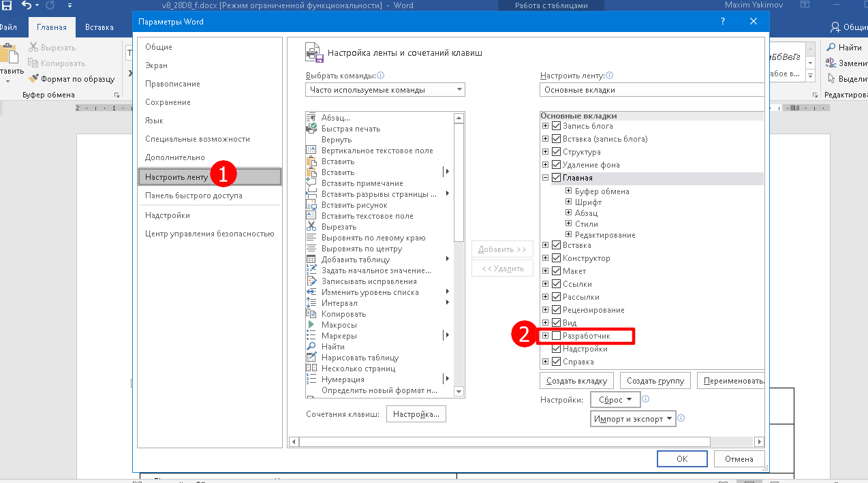Open the Сброс dropdown button

[x=615, y=400]
